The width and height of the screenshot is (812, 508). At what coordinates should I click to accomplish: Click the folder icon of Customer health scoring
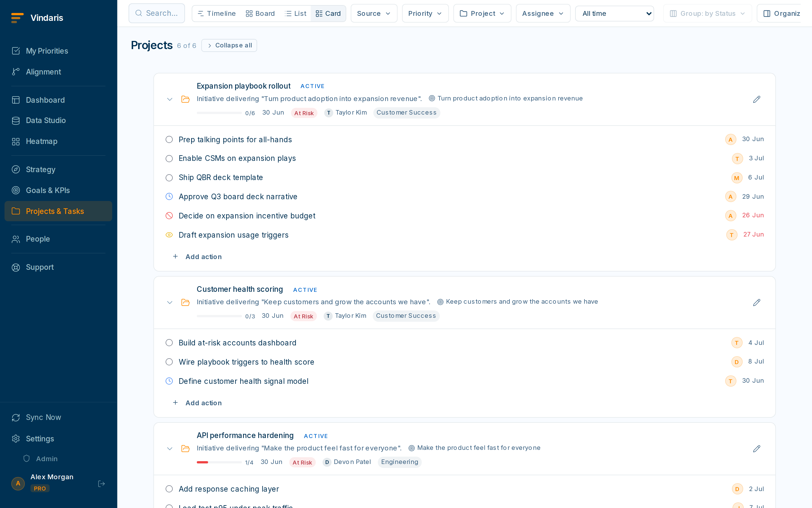[186, 303]
